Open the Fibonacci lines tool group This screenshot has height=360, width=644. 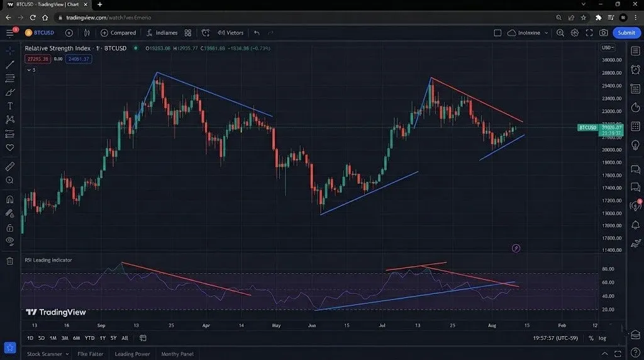coord(10,78)
